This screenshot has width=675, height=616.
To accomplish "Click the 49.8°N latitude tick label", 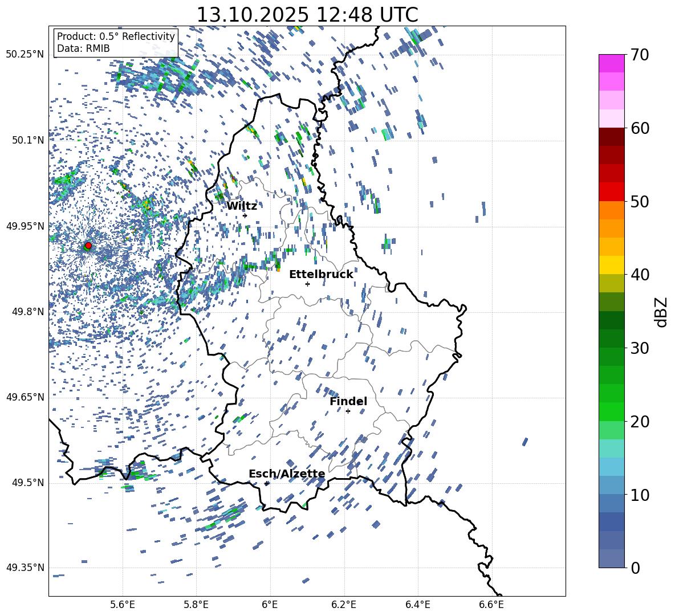I will 25,312.
